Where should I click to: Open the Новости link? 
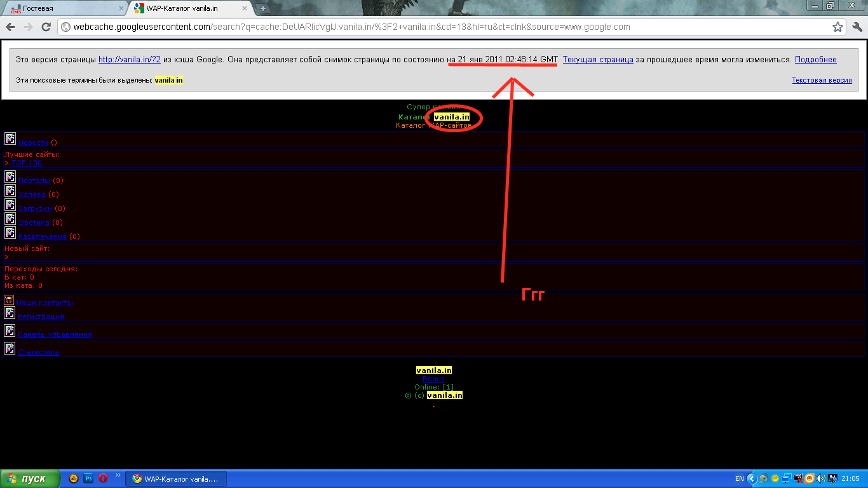(33, 142)
